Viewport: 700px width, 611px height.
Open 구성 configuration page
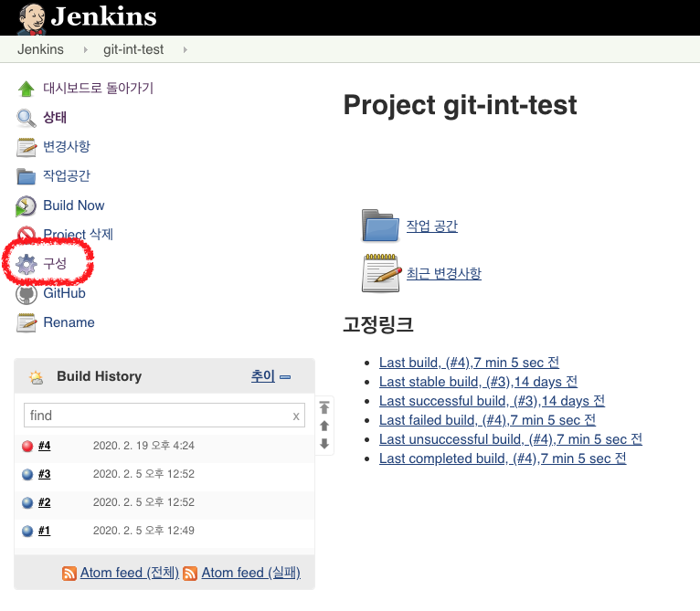(x=55, y=263)
